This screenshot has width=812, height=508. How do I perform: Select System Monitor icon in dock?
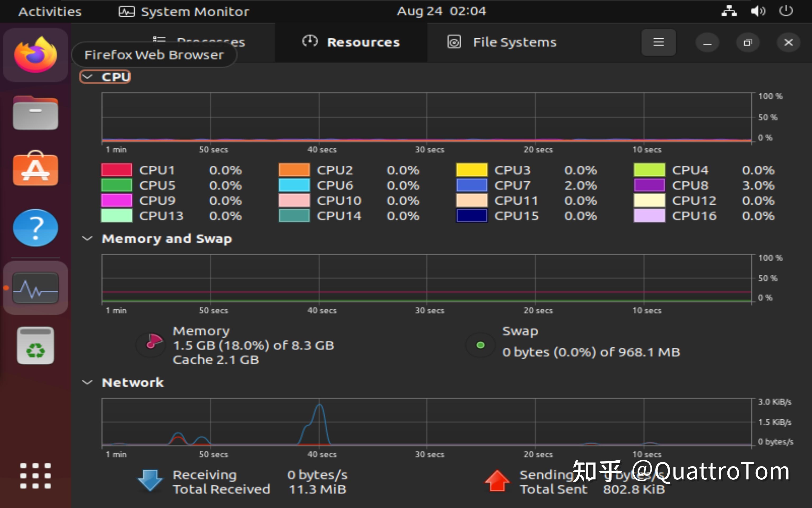click(36, 288)
